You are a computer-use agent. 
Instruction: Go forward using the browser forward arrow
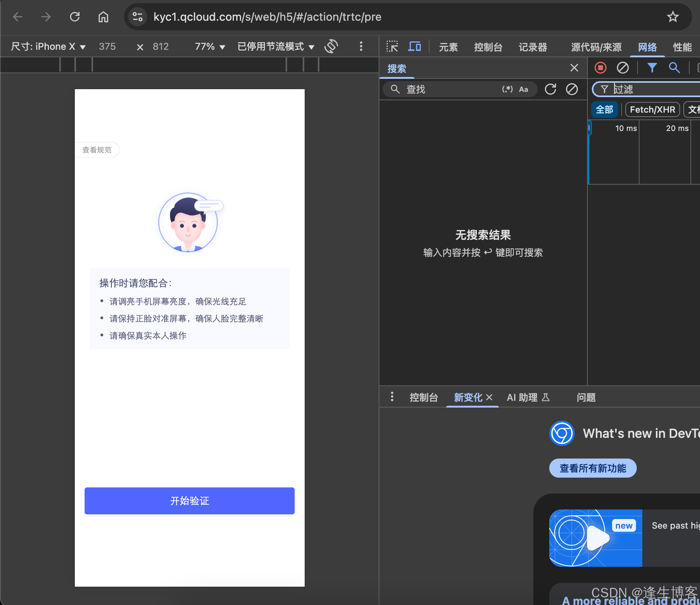(x=46, y=17)
